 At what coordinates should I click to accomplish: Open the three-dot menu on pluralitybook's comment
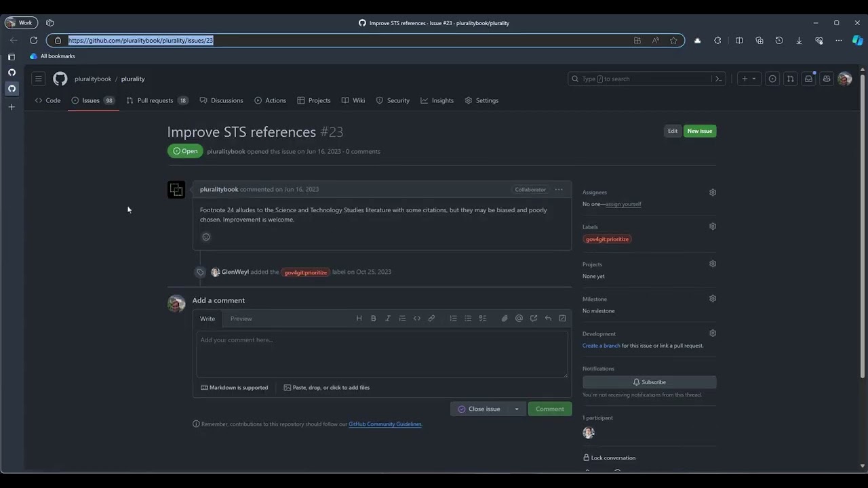[x=559, y=190]
